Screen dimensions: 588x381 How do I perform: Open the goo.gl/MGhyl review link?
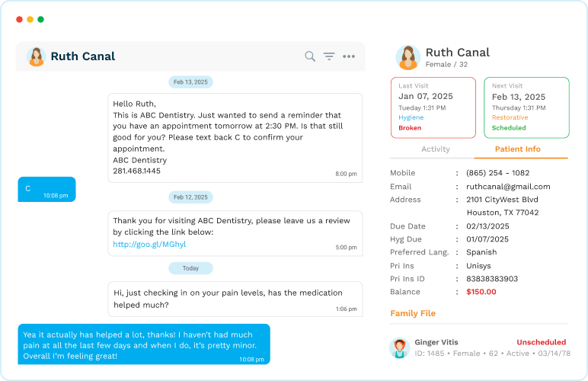click(x=149, y=244)
